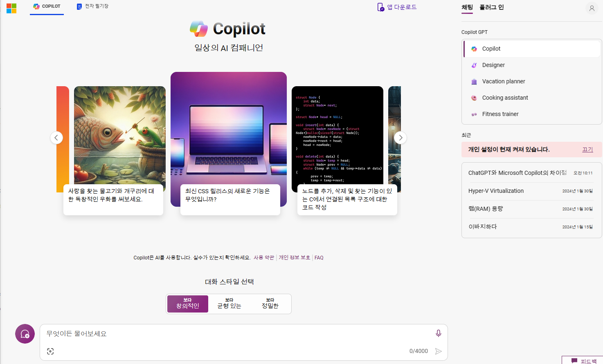Select Fitness trainer GPT

click(x=532, y=114)
